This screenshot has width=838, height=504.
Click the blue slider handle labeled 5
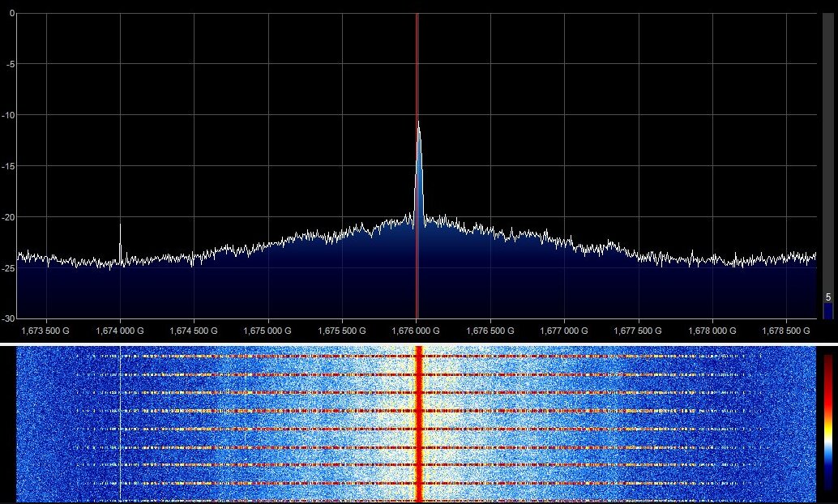828,308
